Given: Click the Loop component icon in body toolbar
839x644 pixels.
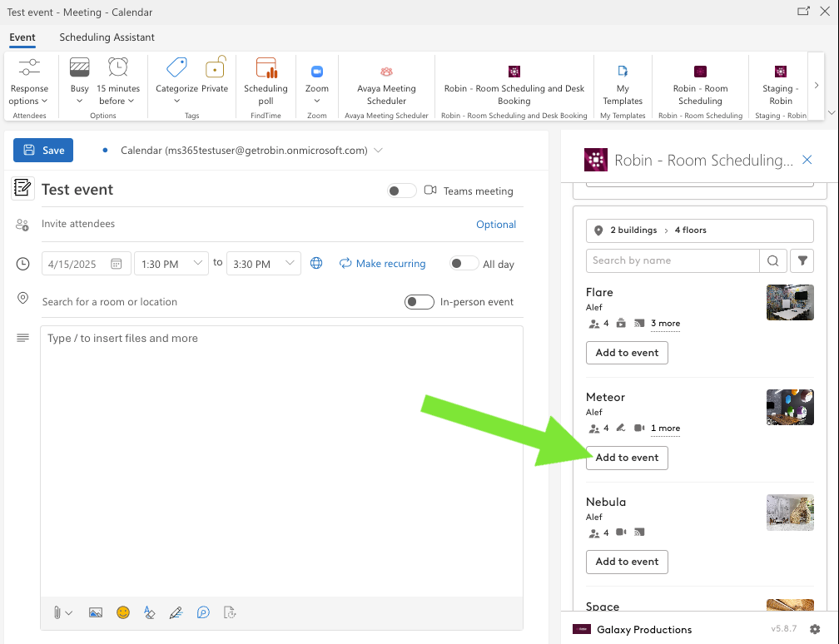Looking at the screenshot, I should [x=203, y=612].
